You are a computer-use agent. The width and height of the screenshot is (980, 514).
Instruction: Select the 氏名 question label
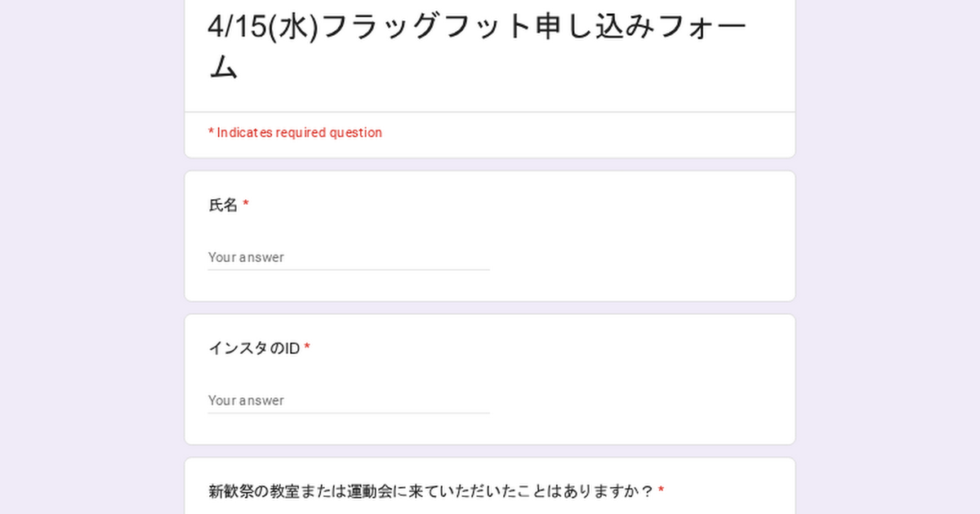point(223,206)
